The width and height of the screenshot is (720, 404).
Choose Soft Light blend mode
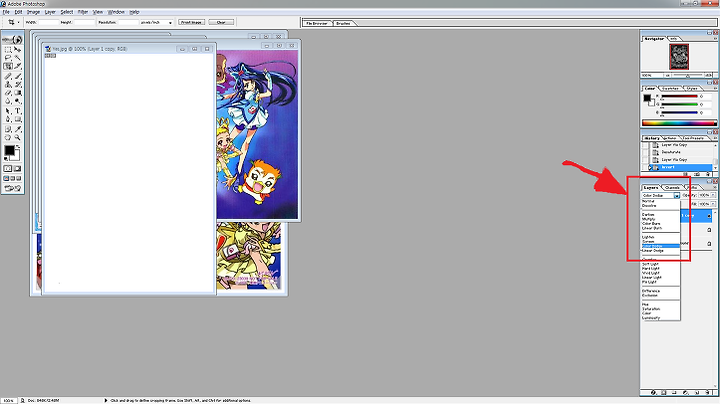(x=650, y=264)
